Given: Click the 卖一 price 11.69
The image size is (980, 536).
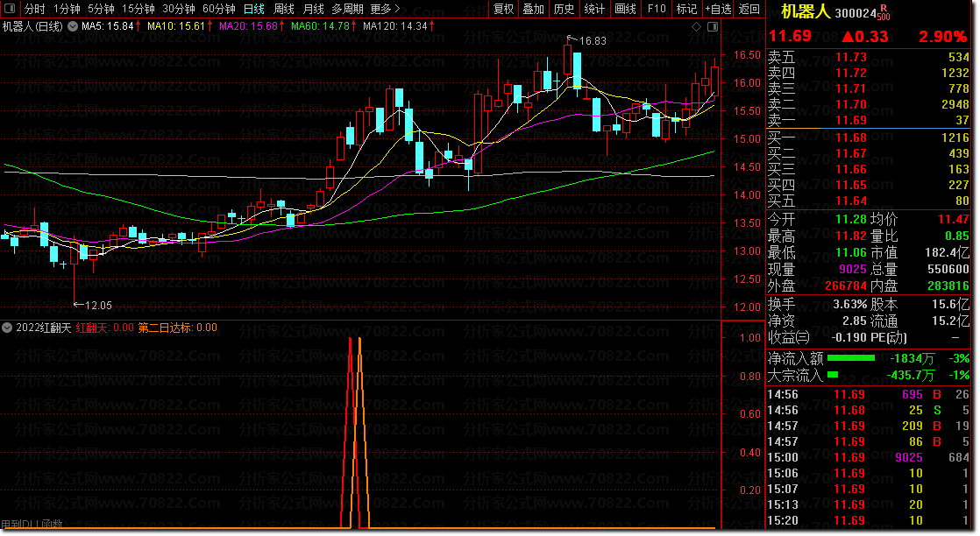Looking at the screenshot, I should pos(851,121).
